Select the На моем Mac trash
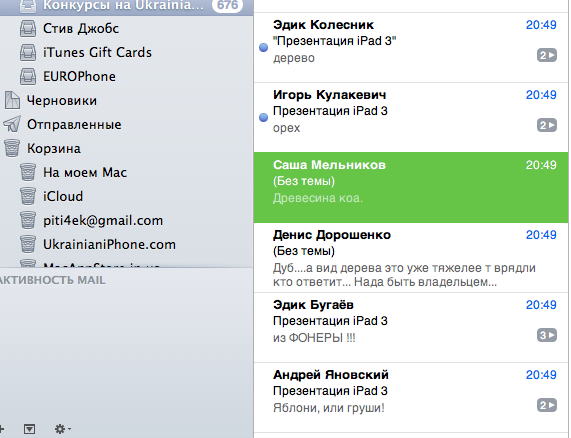The image size is (571, 438). click(126, 173)
